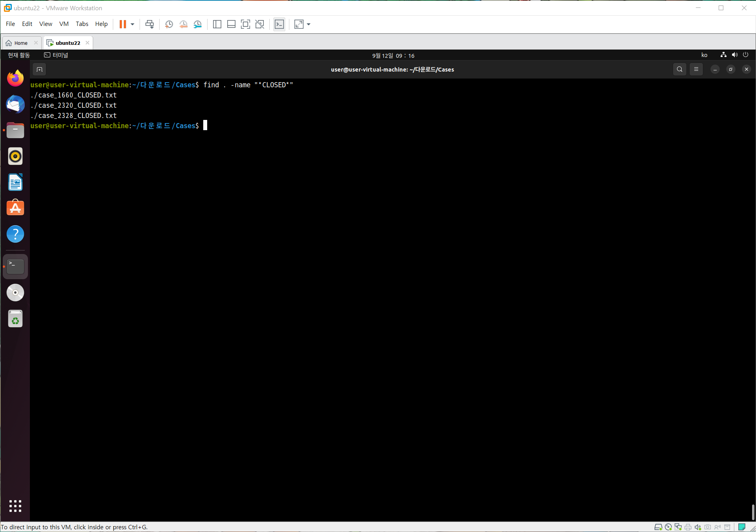This screenshot has width=756, height=532.
Task: Open power options dropdown arrow beside pause
Action: [132, 24]
